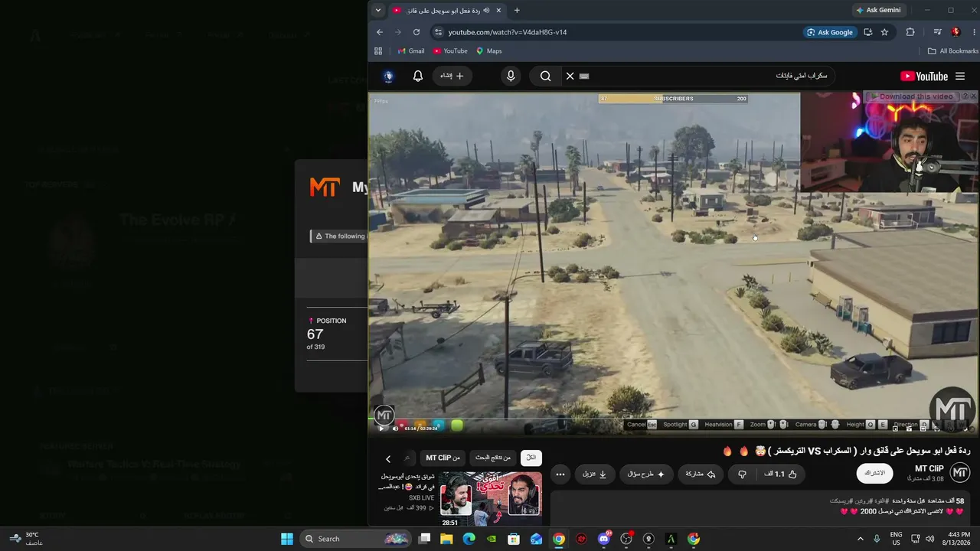Share the video (مشاركة)
The width and height of the screenshot is (980, 551).
[x=700, y=474]
